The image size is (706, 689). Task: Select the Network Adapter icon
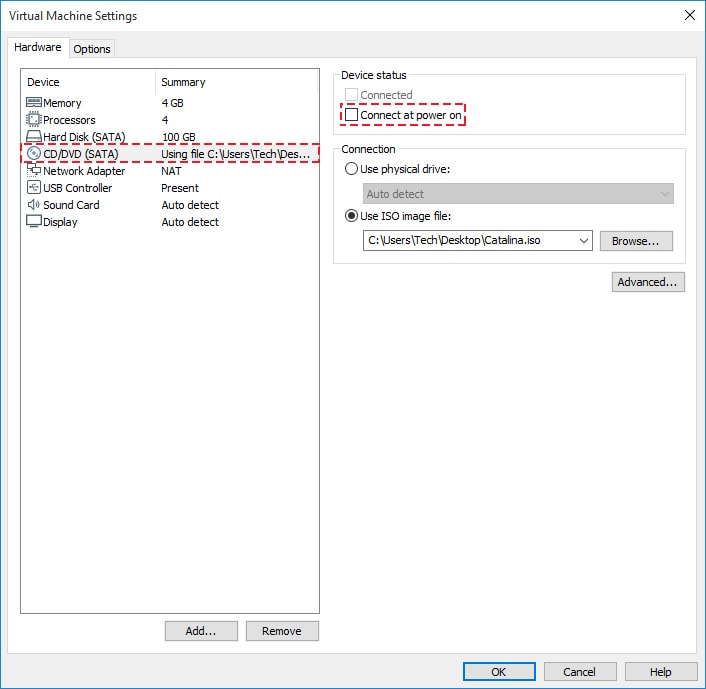click(33, 171)
